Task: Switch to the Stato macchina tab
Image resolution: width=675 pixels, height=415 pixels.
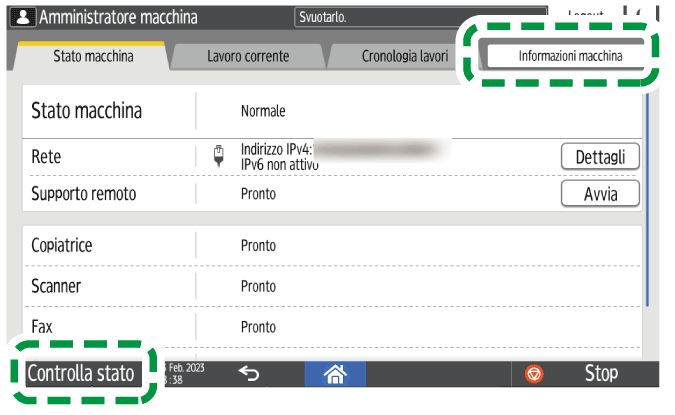Action: point(92,56)
